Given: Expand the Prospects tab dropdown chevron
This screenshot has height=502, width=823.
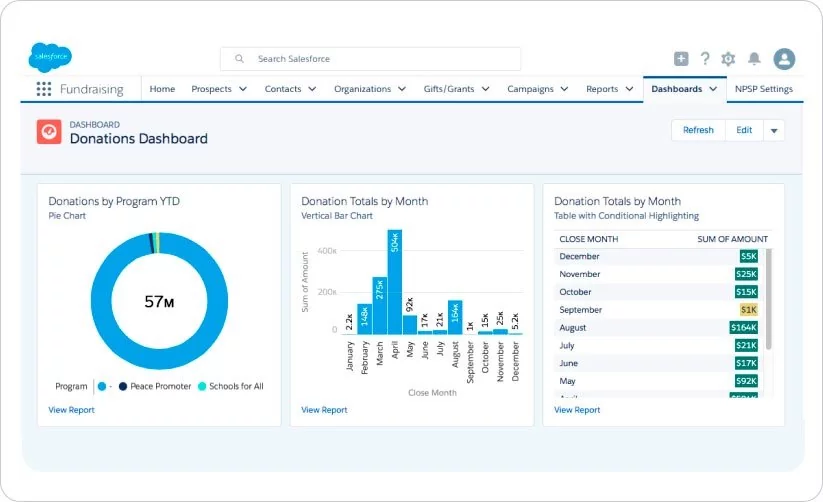Looking at the screenshot, I should [x=242, y=89].
